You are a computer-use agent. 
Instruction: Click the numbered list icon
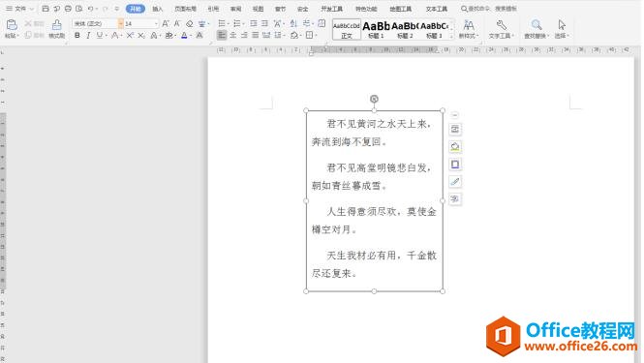[237, 24]
